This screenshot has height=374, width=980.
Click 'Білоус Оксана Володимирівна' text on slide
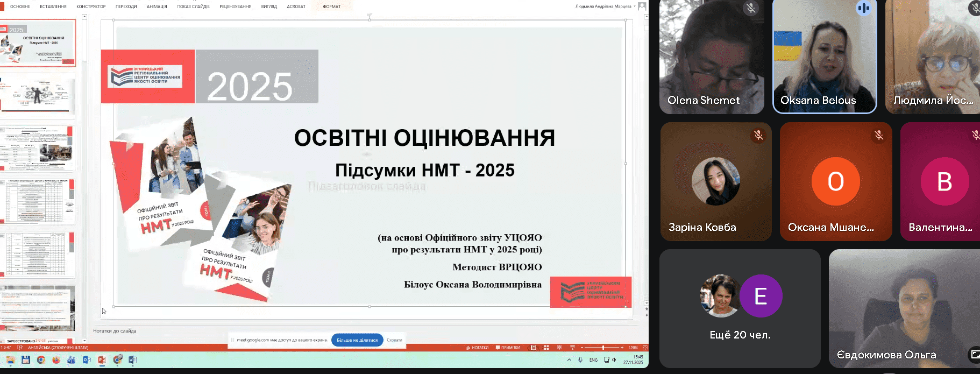pyautogui.click(x=473, y=285)
